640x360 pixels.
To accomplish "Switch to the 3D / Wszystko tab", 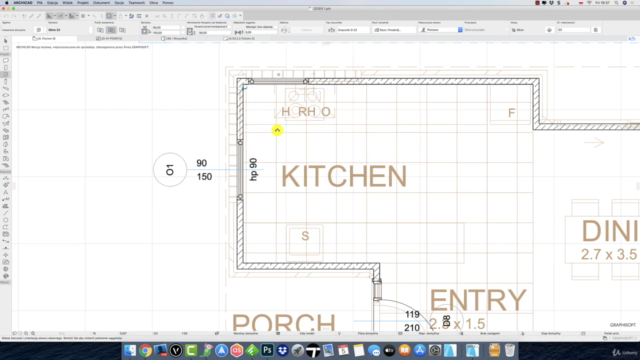I will click(x=174, y=38).
